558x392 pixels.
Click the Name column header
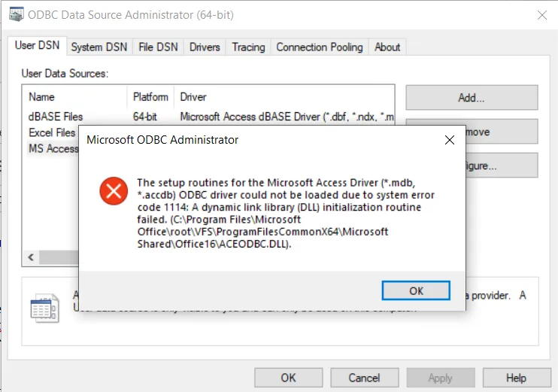pos(42,97)
